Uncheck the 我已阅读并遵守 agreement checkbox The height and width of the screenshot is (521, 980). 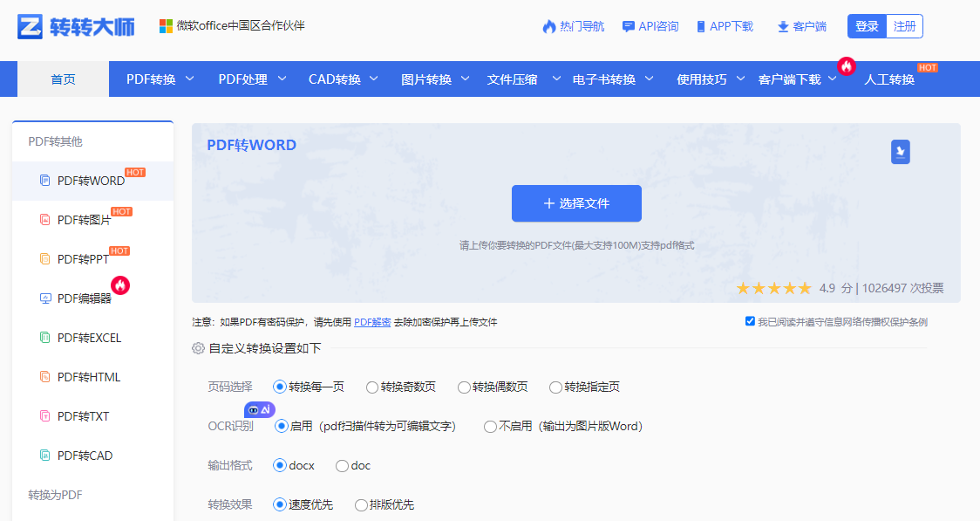(x=750, y=321)
